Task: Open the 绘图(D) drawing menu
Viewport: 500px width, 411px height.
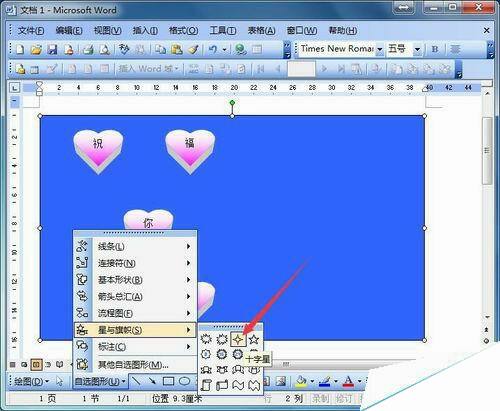Action: (x=31, y=381)
